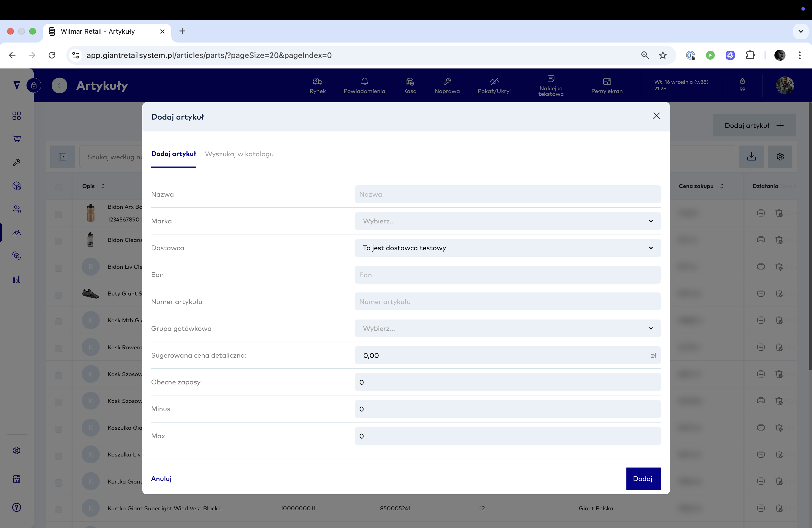Tick the checkbox for Bidon Arx row
The height and width of the screenshot is (528, 812).
[58, 214]
